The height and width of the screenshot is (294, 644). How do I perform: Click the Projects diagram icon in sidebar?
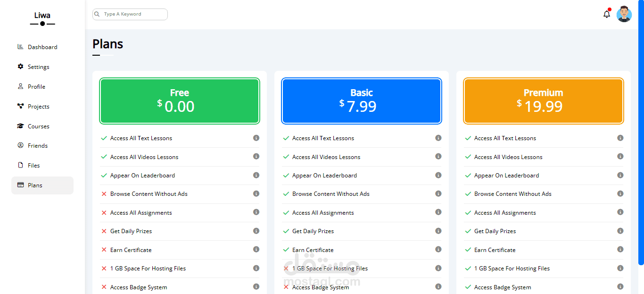point(20,106)
